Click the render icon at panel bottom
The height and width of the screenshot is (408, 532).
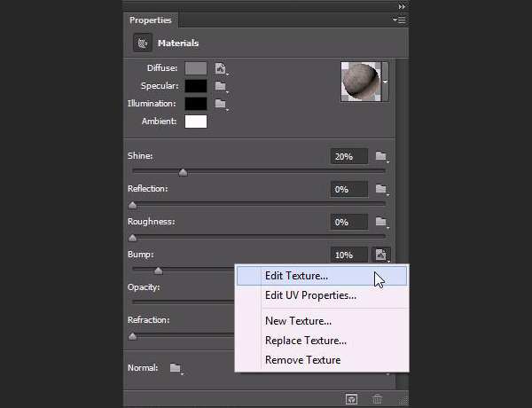[x=352, y=400]
